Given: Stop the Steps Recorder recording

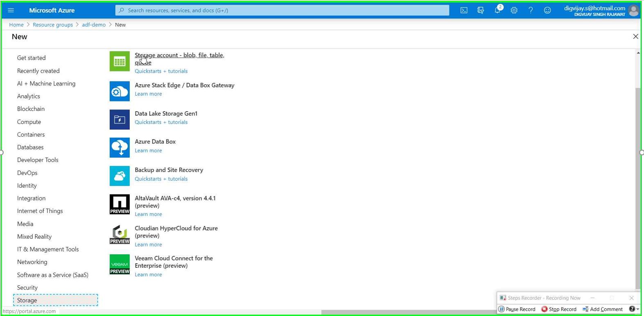Looking at the screenshot, I should [559, 309].
